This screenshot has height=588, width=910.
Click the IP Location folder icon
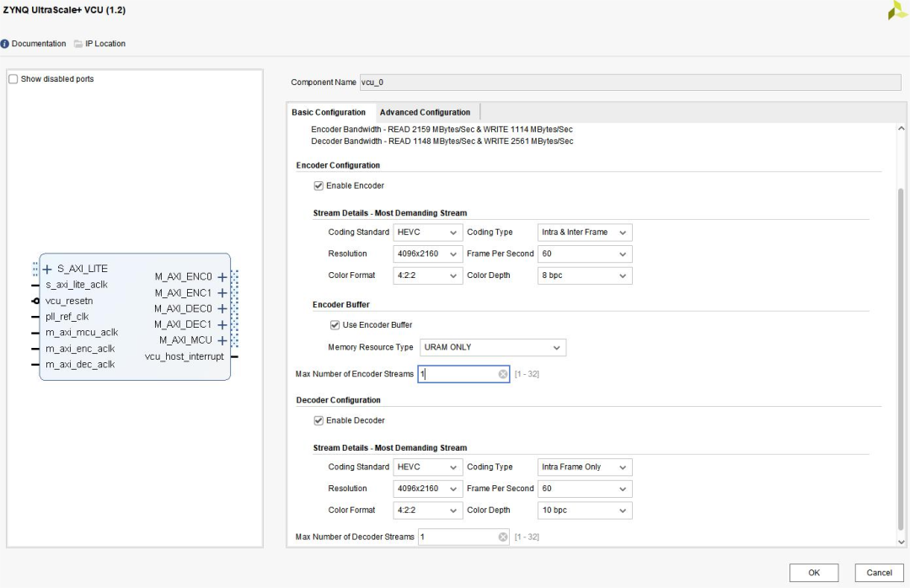pos(78,44)
